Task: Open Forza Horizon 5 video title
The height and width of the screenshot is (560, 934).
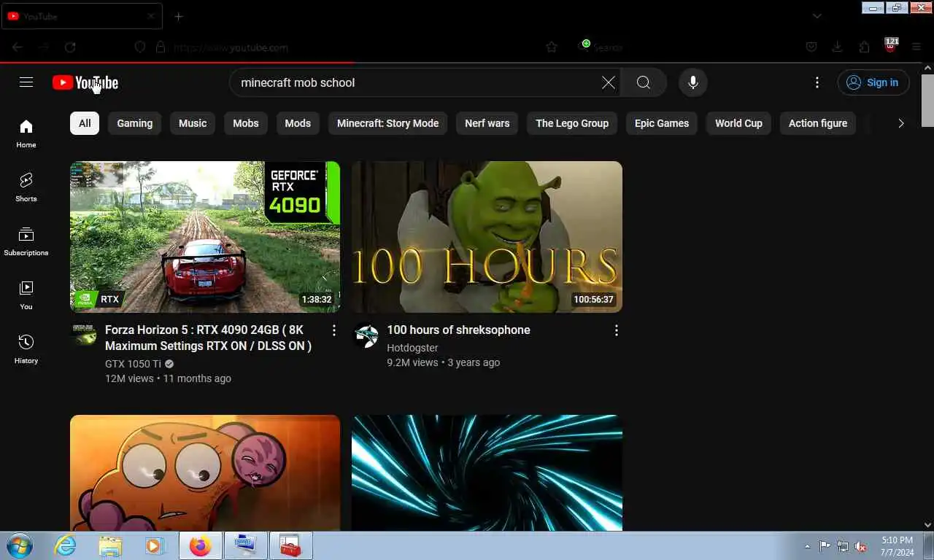Action: [x=209, y=338]
